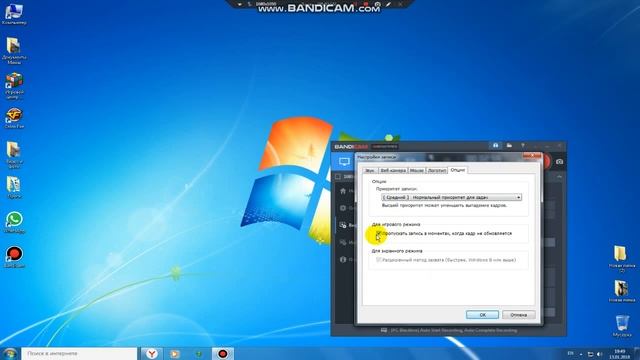Toggle the Пропускать запись checkbox
Viewport: 640px width, 360px height.
click(378, 233)
